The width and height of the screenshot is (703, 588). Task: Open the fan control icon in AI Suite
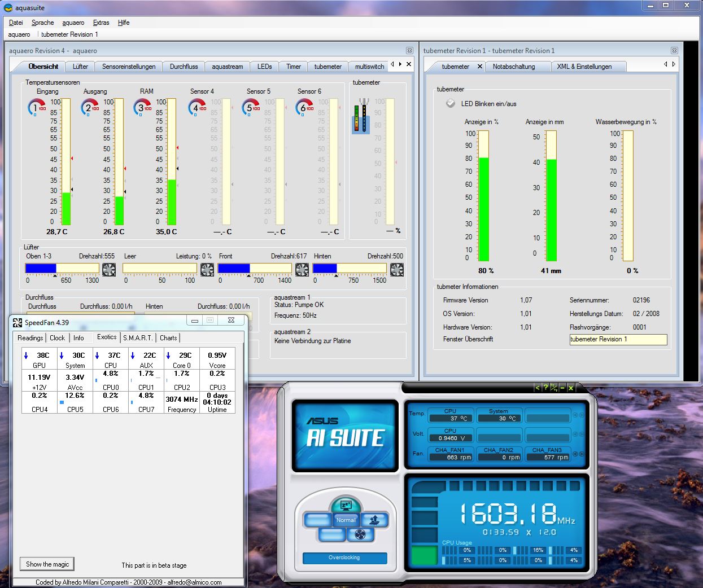click(360, 534)
